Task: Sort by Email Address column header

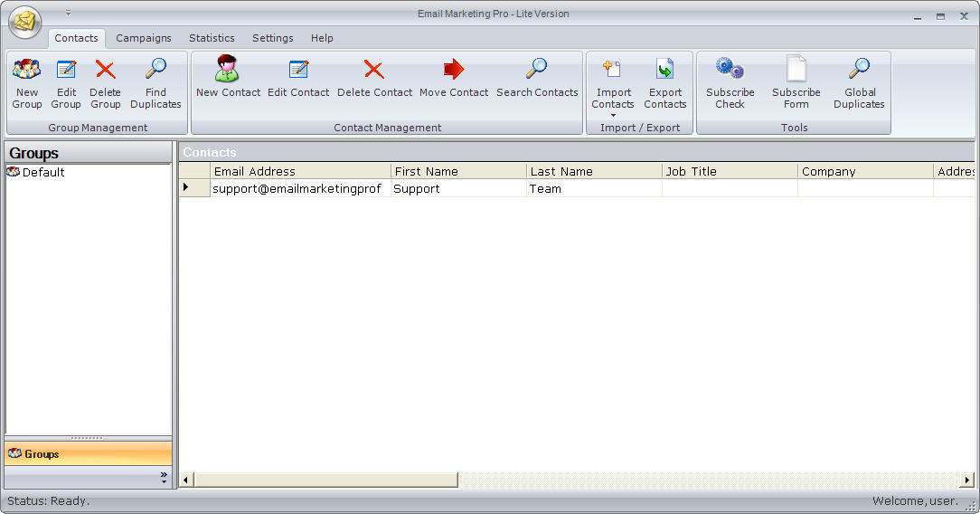Action: click(x=300, y=171)
